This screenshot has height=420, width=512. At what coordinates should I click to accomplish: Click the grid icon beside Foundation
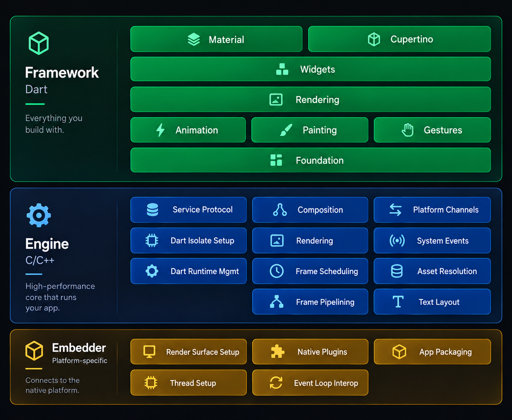pos(276,160)
